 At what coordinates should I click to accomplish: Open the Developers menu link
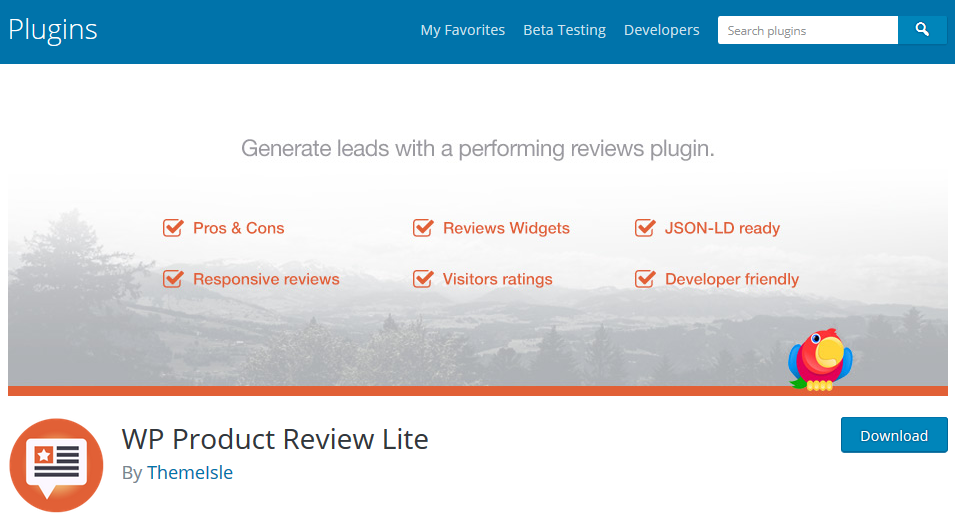coord(661,30)
